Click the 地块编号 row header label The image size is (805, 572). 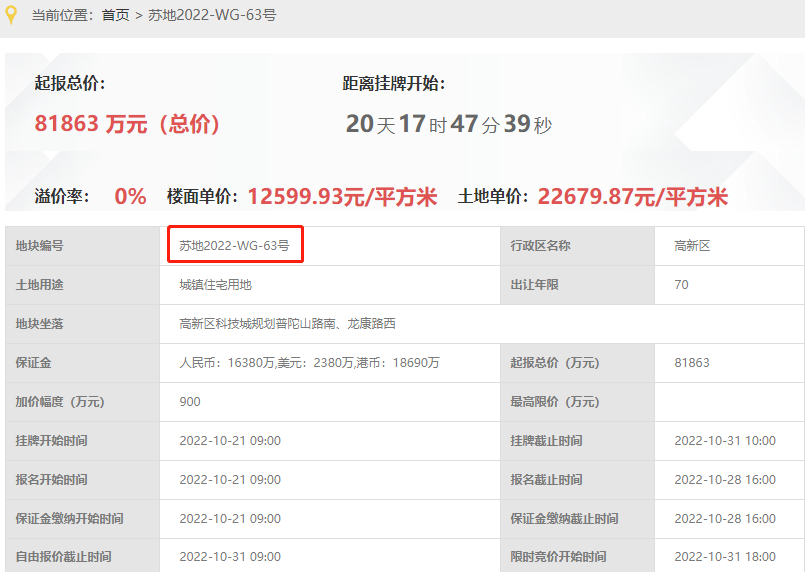tap(39, 246)
